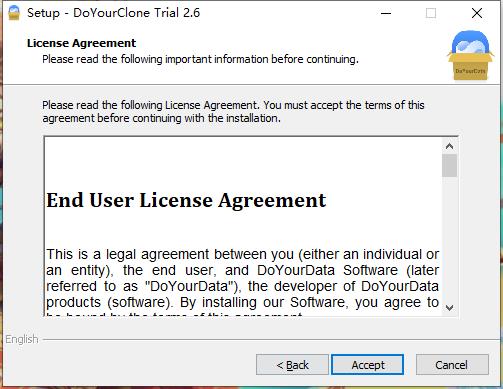Click inside the license paragraph text
Image resolution: width=503 pixels, height=389 pixels.
(242, 278)
